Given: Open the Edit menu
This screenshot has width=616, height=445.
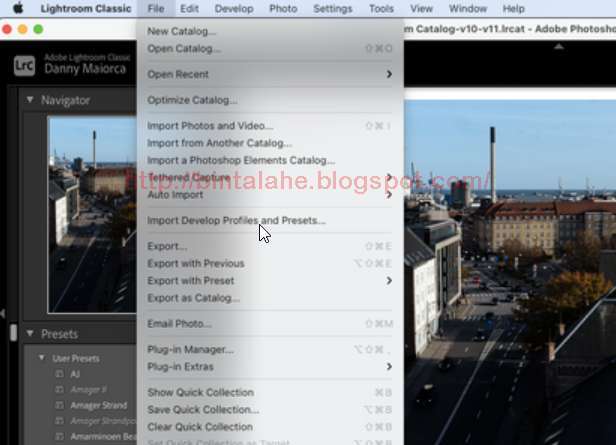Looking at the screenshot, I should point(189,8).
